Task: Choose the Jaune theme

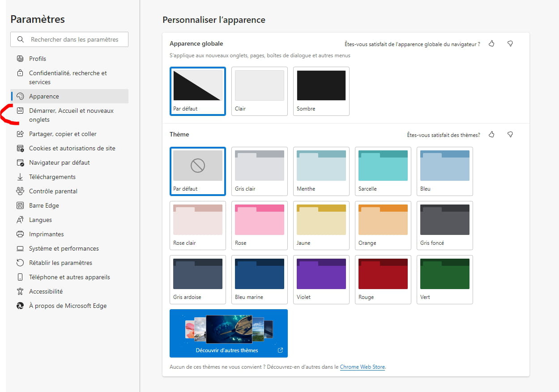Action: (x=321, y=226)
